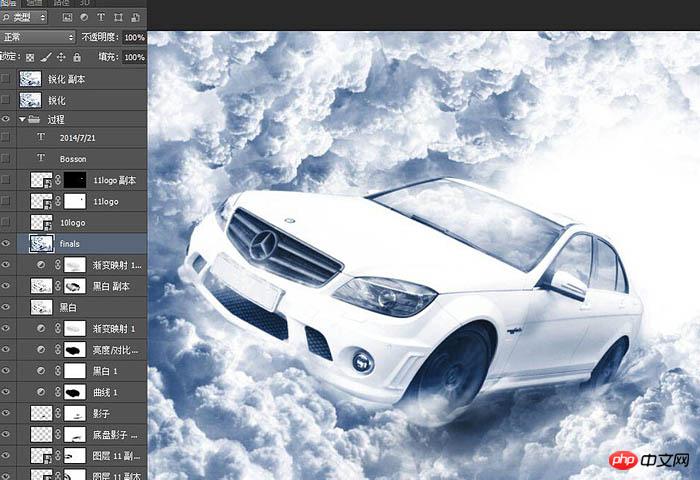Click the T icon of Bosson layer
Image resolution: width=700 pixels, height=480 pixels.
click(x=41, y=158)
